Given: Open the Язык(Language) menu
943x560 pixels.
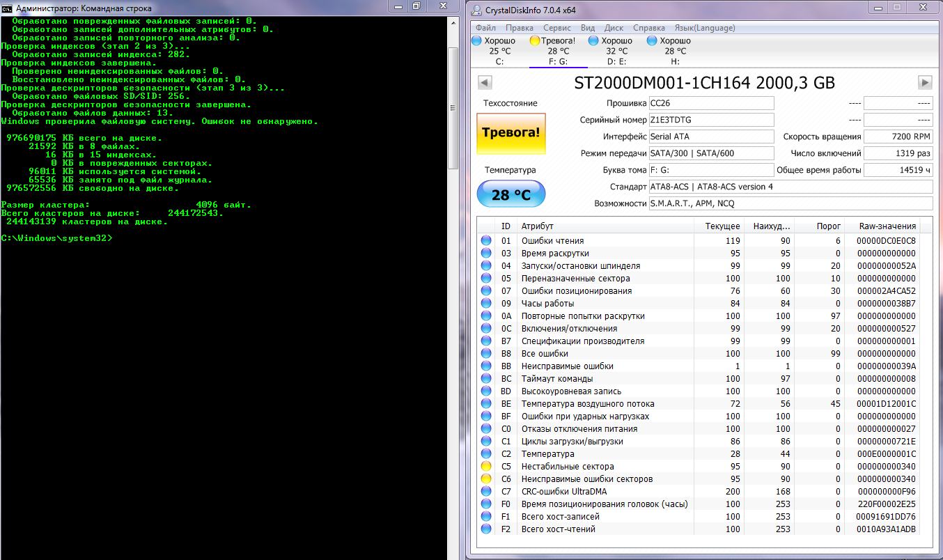Looking at the screenshot, I should (704, 28).
